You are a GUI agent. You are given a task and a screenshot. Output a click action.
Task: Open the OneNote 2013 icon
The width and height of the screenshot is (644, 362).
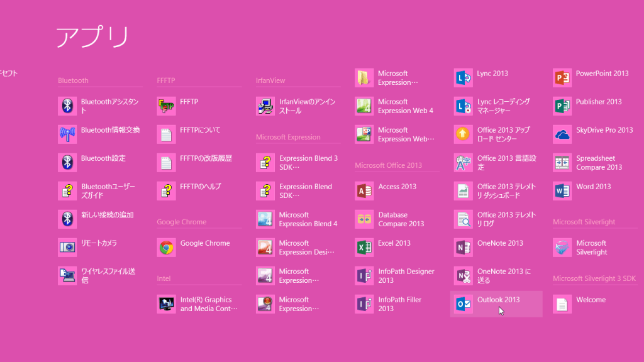pos(464,248)
